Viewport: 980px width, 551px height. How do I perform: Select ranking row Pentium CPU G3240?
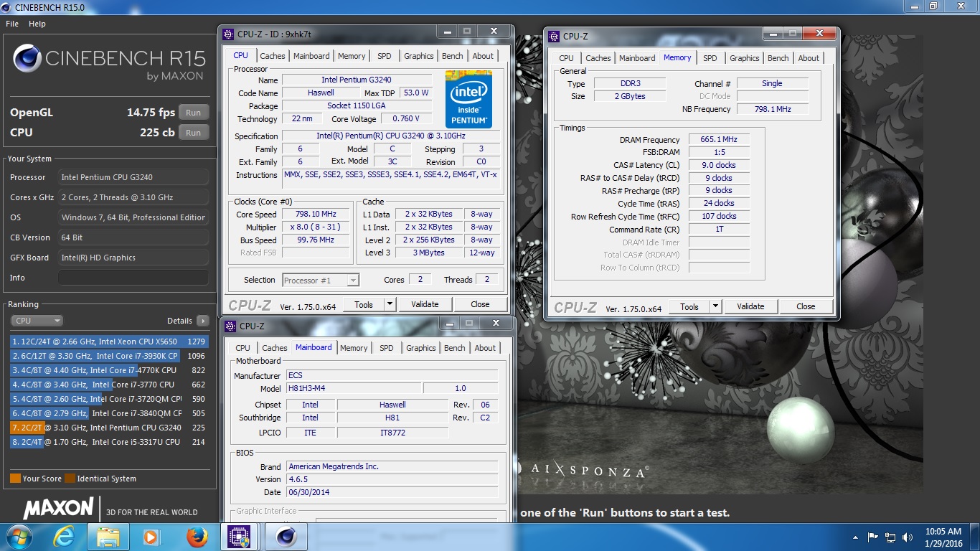109,428
